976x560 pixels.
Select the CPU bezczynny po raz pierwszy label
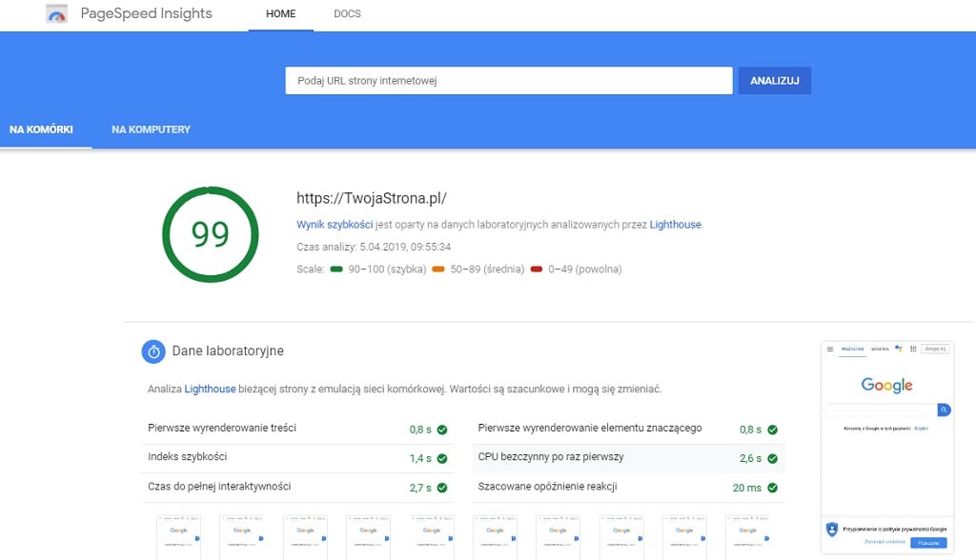pyautogui.click(x=551, y=457)
